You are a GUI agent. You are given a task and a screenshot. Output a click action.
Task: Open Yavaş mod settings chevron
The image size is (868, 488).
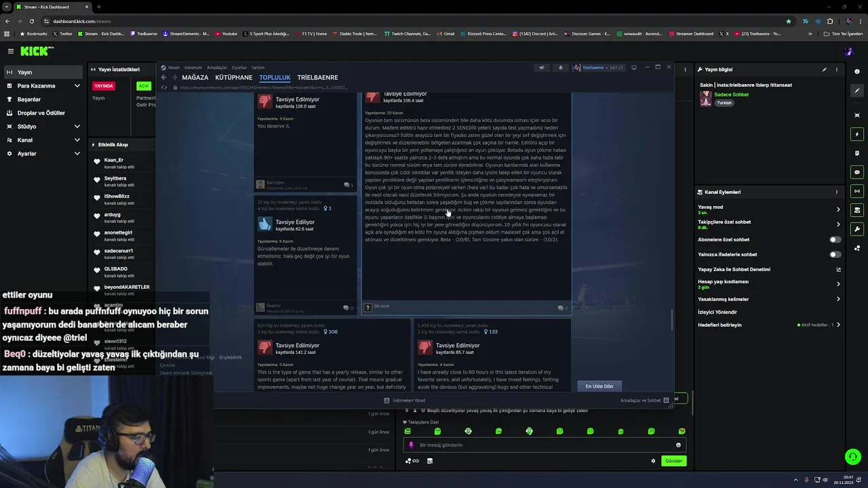[838, 209]
